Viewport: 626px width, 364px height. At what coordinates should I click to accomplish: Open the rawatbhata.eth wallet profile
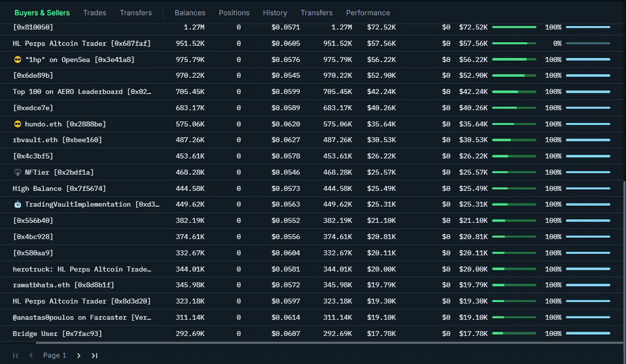click(x=64, y=285)
